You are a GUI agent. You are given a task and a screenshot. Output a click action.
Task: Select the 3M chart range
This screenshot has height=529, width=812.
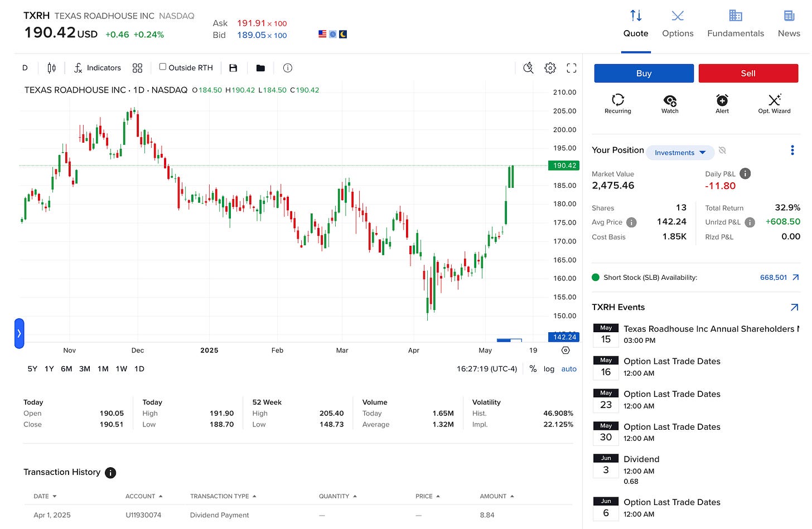85,369
